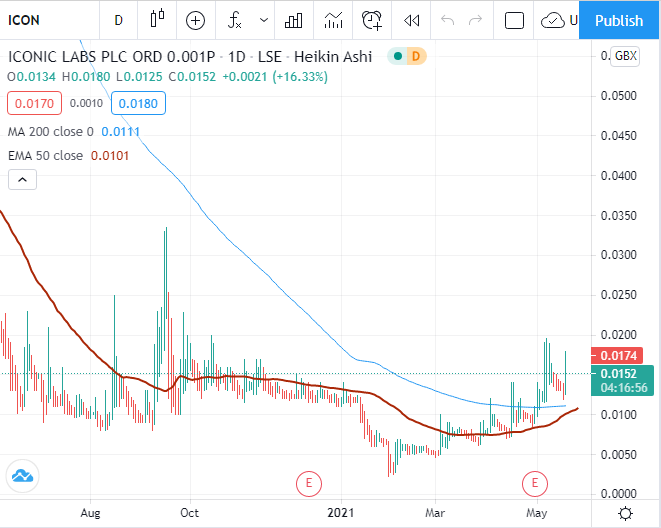Open the candlestick chart type menu
The width and height of the screenshot is (661, 528).
coord(157,19)
